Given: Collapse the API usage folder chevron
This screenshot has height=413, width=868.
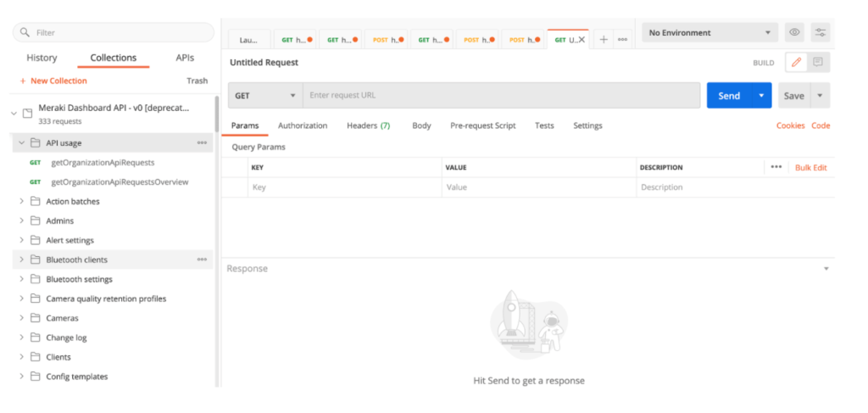Looking at the screenshot, I should coord(21,142).
